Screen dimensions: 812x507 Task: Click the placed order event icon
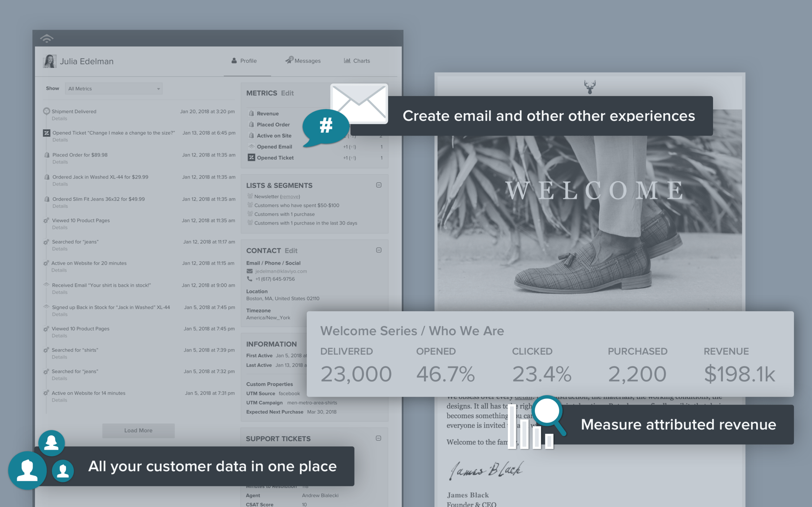tap(47, 154)
